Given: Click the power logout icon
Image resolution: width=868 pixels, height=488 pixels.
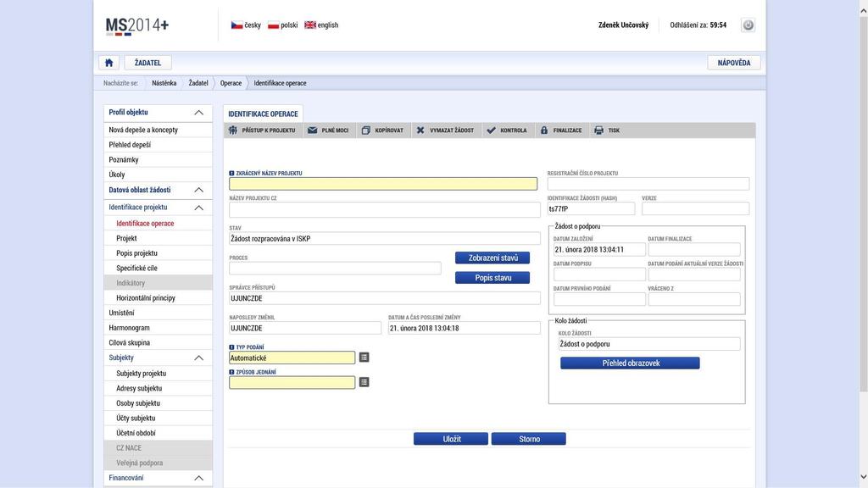Looking at the screenshot, I should 748,25.
